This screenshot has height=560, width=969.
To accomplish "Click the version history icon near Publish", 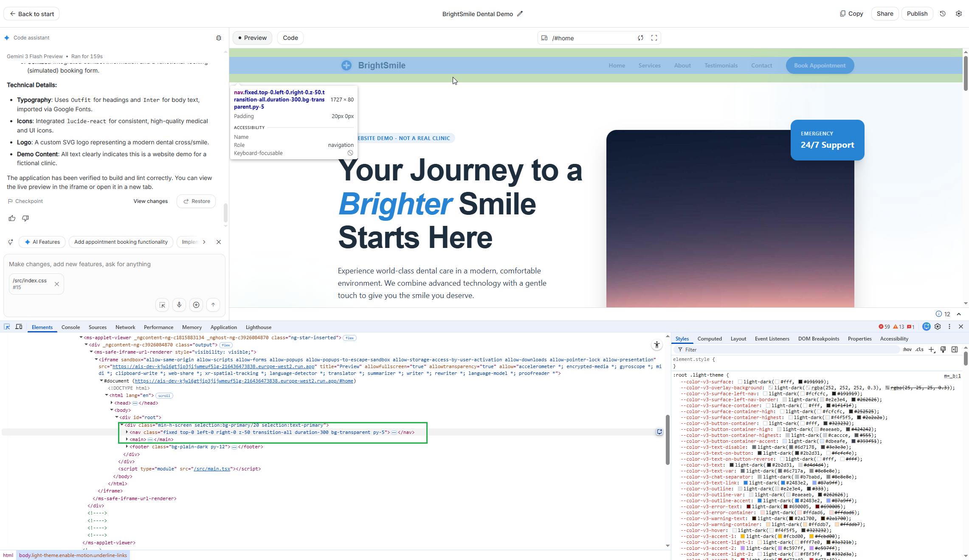I will (x=943, y=14).
